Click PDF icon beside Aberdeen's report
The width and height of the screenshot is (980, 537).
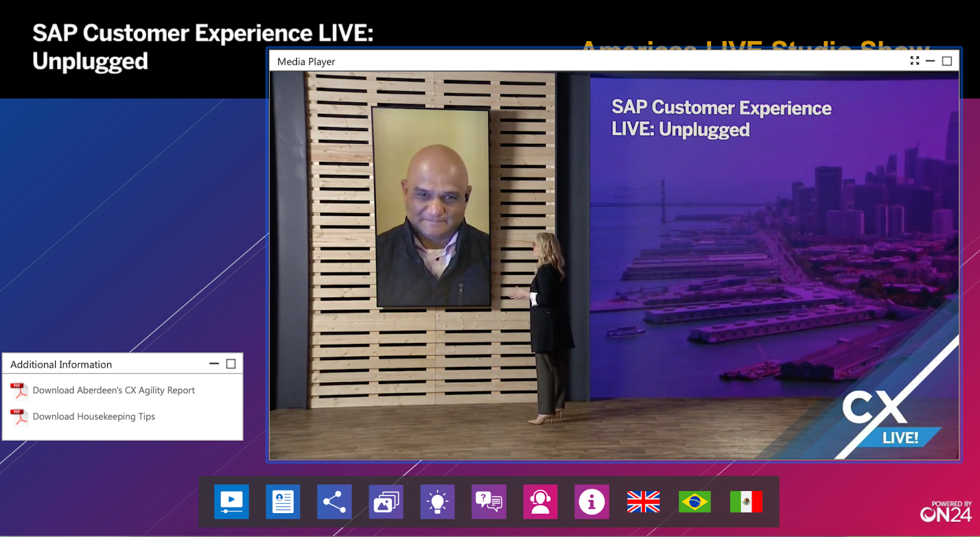[x=20, y=390]
